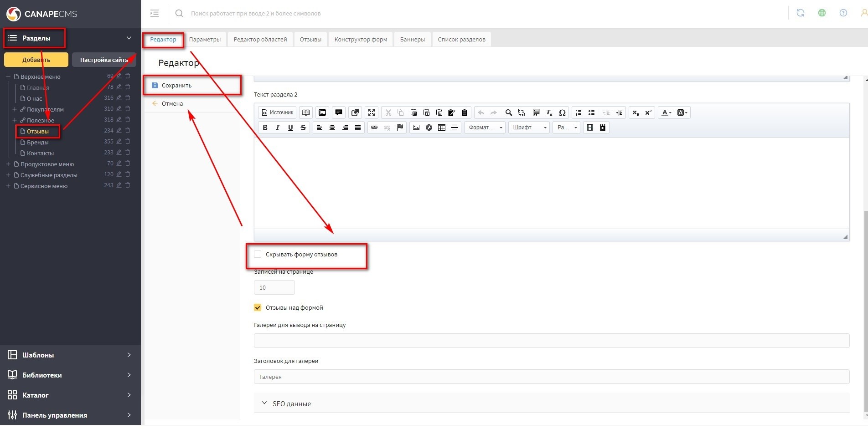Screen dimensions: 868x429
Task: Uncheck the Отзывы над формой checkbox
Action: click(258, 308)
